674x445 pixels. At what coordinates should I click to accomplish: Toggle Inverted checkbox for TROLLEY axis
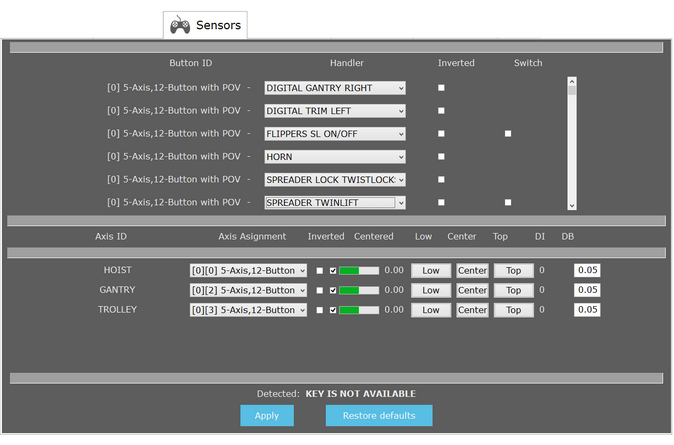[x=320, y=310]
